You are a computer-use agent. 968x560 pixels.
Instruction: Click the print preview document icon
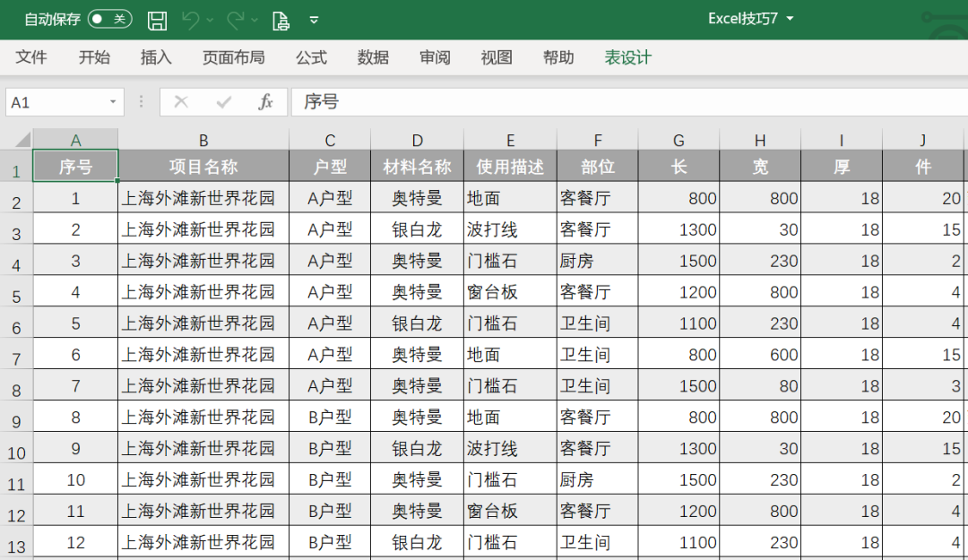click(281, 20)
